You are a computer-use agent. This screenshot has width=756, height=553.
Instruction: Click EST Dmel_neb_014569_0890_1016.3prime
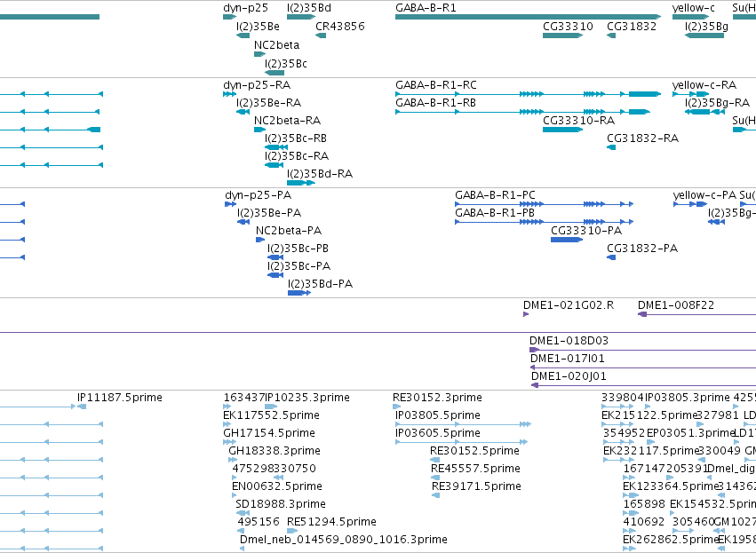pyautogui.click(x=344, y=540)
